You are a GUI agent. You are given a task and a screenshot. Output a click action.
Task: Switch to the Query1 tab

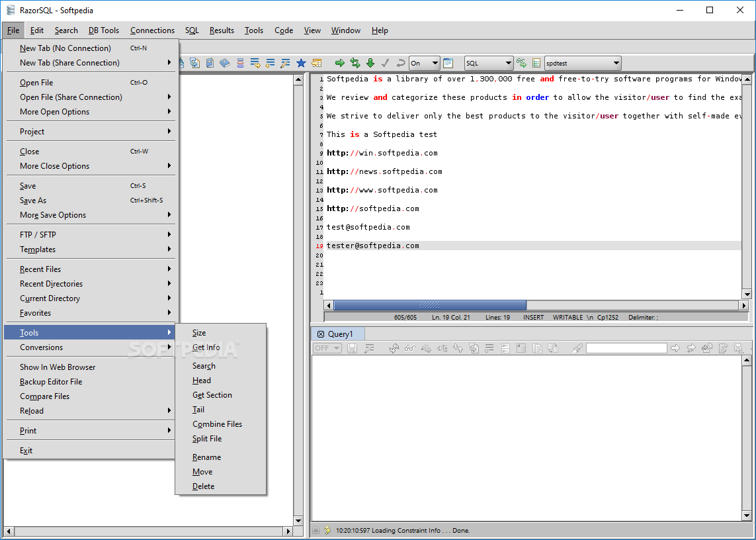341,334
